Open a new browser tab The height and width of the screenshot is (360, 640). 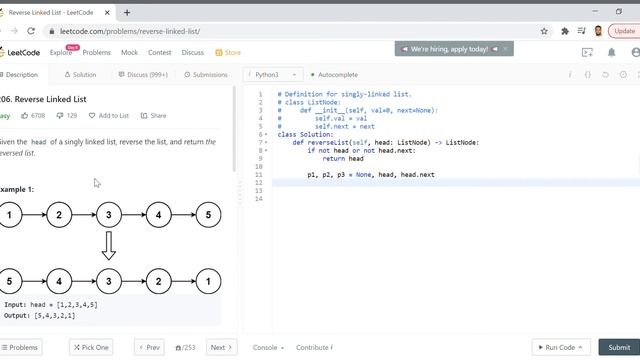[127, 13]
